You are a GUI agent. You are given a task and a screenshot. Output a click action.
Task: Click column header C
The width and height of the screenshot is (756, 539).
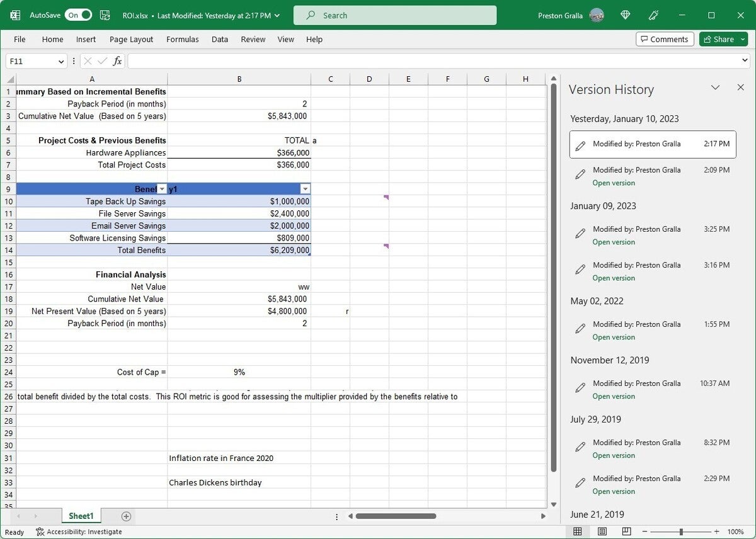pos(330,79)
